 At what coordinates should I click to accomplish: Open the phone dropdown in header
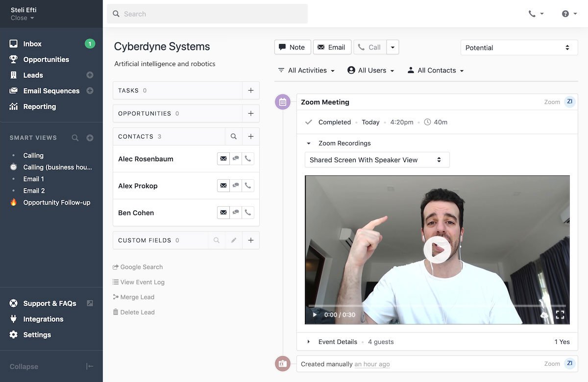pos(536,14)
